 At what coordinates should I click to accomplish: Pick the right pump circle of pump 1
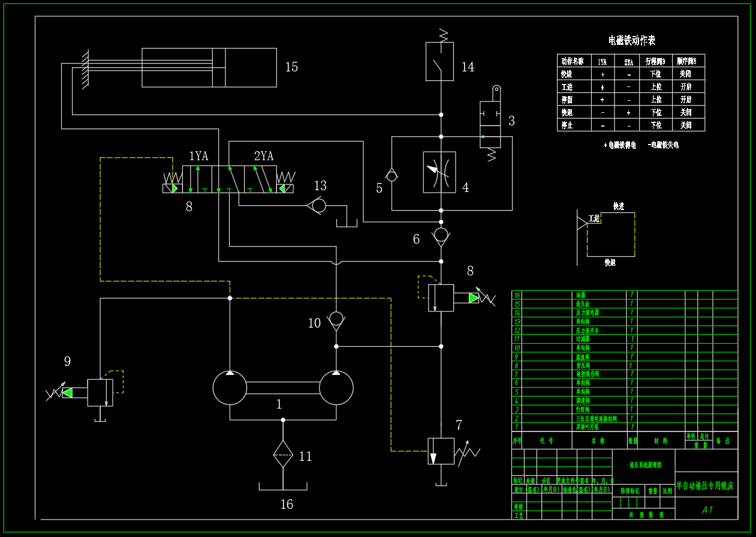click(x=336, y=388)
